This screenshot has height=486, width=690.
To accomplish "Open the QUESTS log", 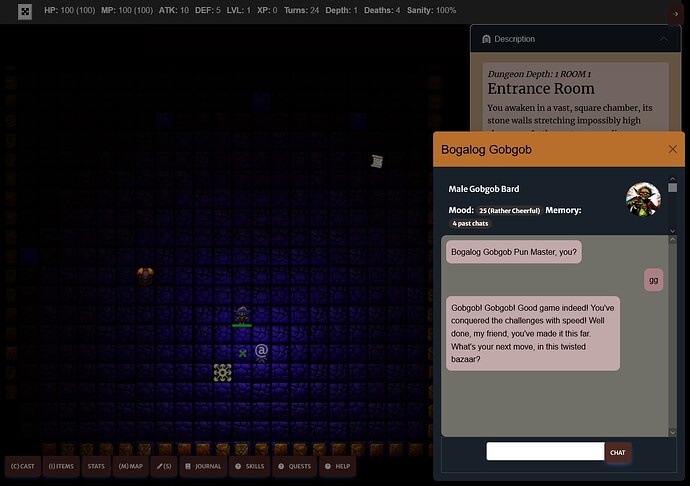I will [x=295, y=466].
